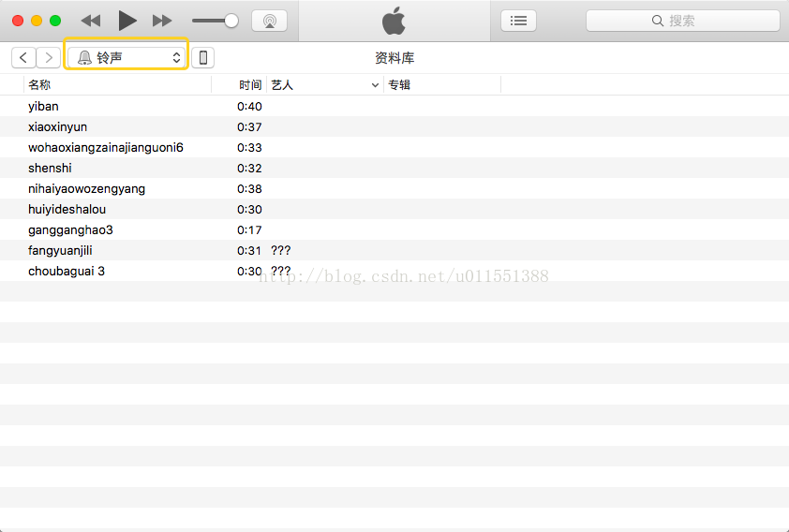The height and width of the screenshot is (532, 789).
Task: Click the rewind previous track button
Action: [91, 21]
